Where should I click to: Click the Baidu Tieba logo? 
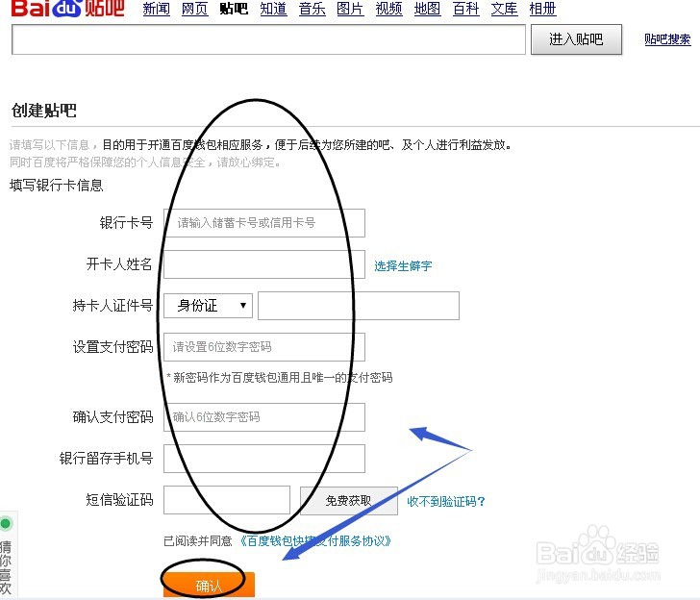[x=67, y=9]
